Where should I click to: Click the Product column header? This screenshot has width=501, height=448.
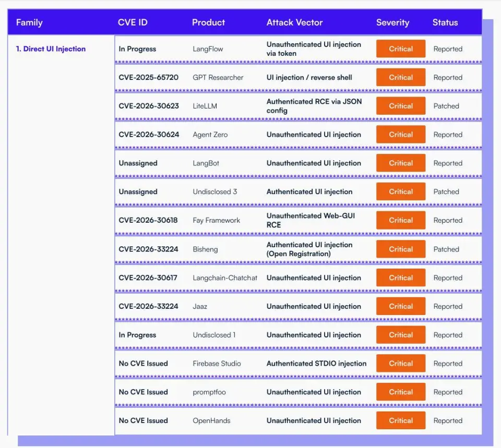coord(208,22)
